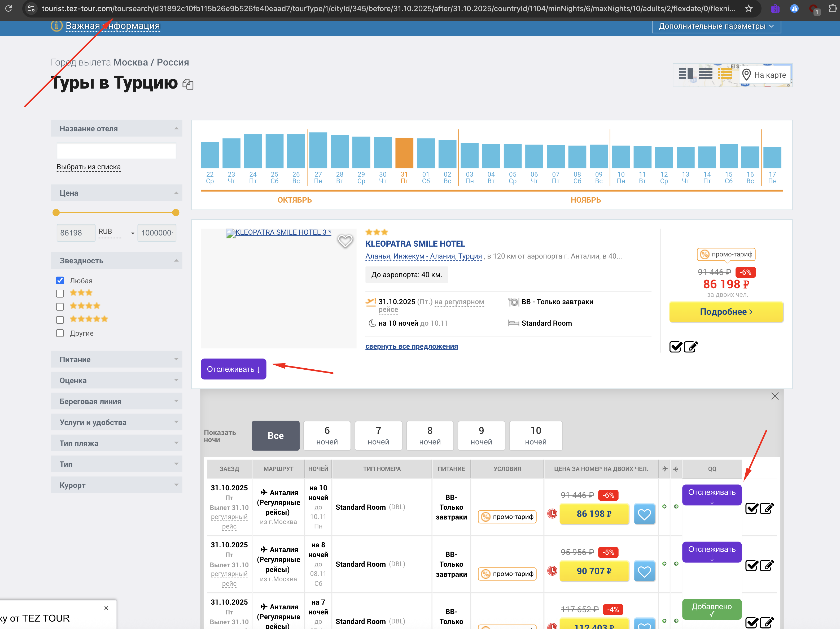
Task: Enable the Другие star rating checkbox
Action: (x=60, y=333)
